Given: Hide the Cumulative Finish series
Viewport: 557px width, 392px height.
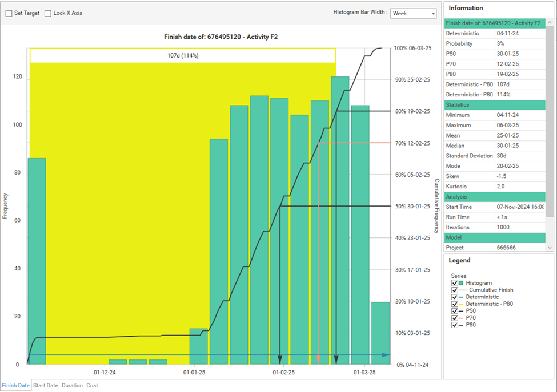Looking at the screenshot, I should click(x=455, y=290).
